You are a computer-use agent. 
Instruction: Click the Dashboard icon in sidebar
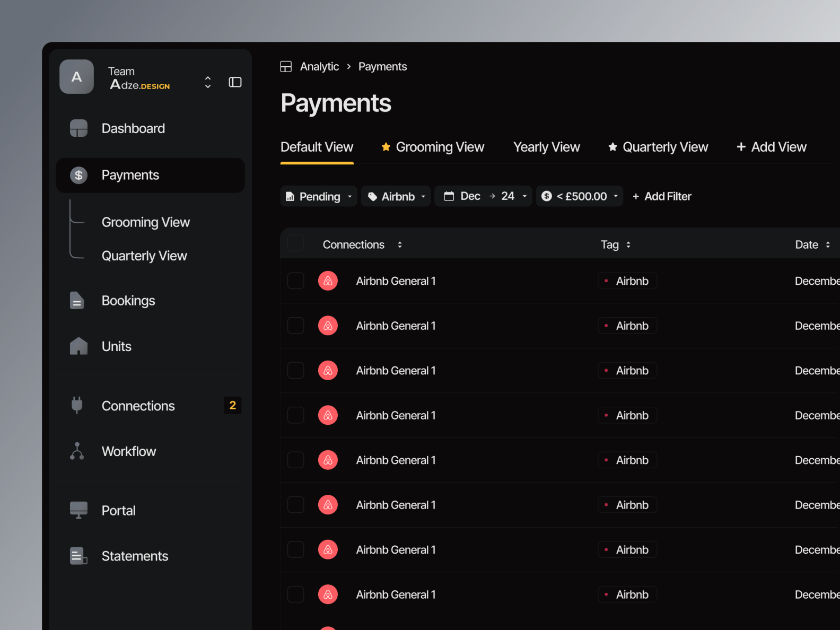[78, 128]
